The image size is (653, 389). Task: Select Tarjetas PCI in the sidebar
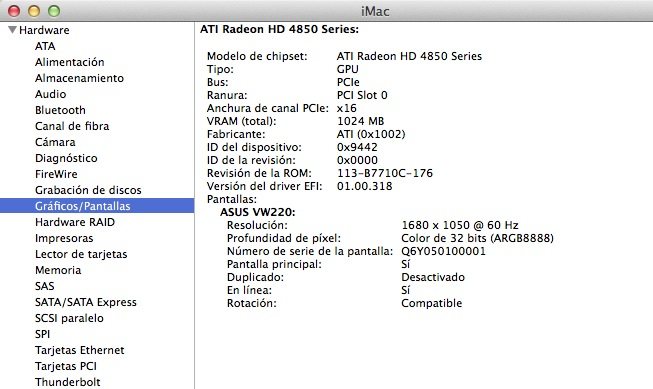tap(65, 366)
